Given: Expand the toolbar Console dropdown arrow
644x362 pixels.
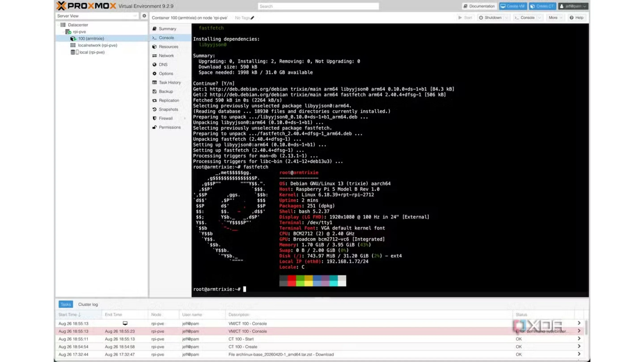Looking at the screenshot, I should tap(540, 18).
